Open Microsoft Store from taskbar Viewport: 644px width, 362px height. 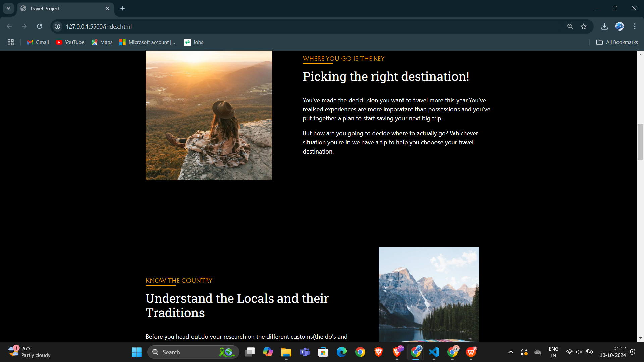(x=323, y=352)
